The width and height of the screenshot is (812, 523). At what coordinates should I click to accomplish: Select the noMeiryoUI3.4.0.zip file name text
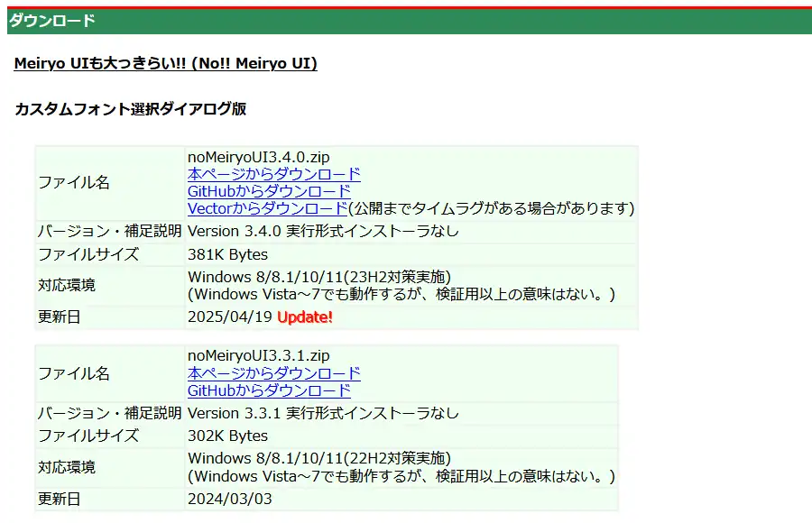pyautogui.click(x=258, y=157)
